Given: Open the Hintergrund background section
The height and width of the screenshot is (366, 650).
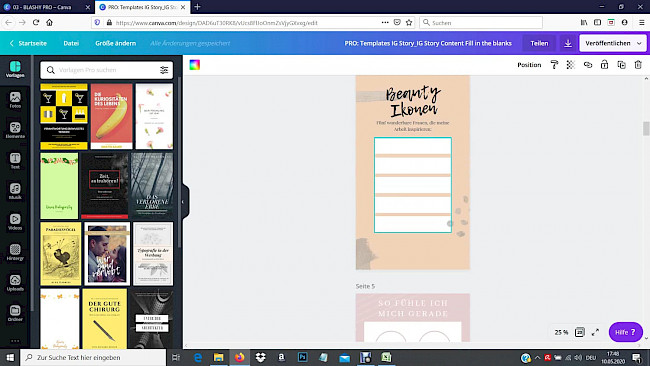Looking at the screenshot, I should point(15,252).
